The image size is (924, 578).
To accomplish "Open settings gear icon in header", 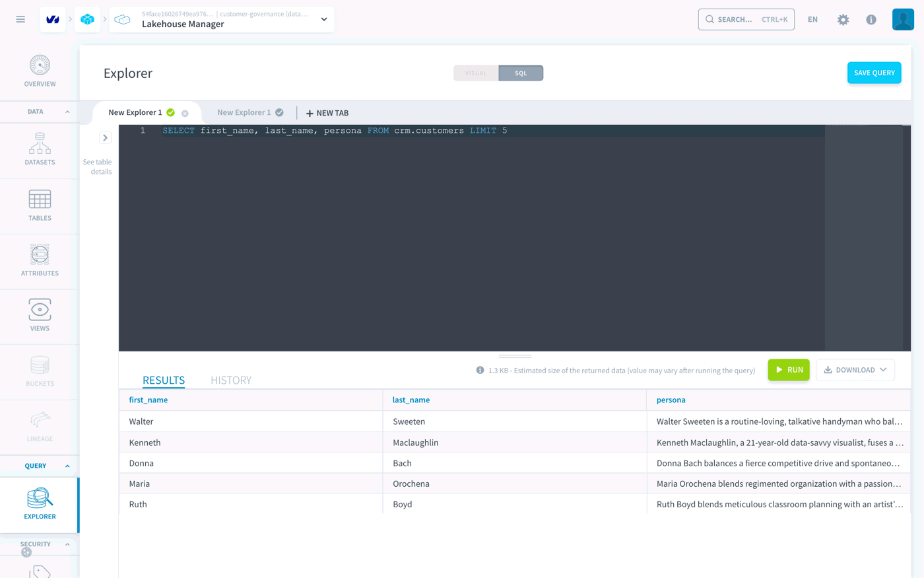I will [x=843, y=20].
